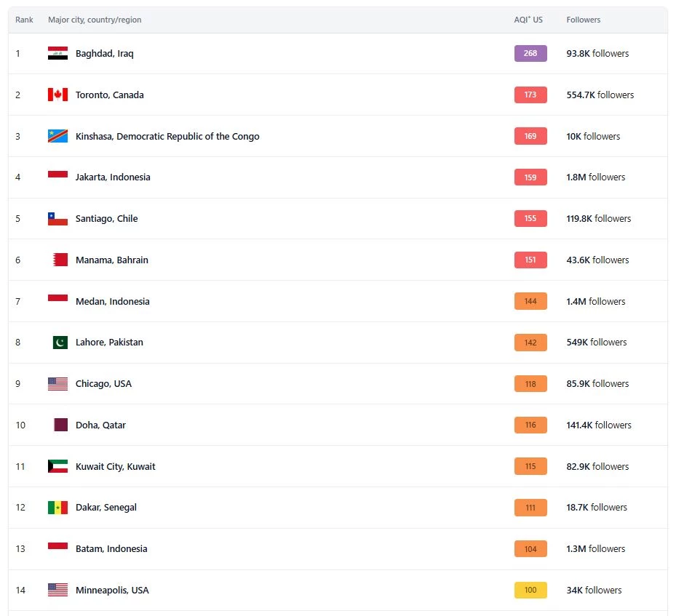The width and height of the screenshot is (676, 616).
Task: Sort by the AQI US column header
Action: 528,20
